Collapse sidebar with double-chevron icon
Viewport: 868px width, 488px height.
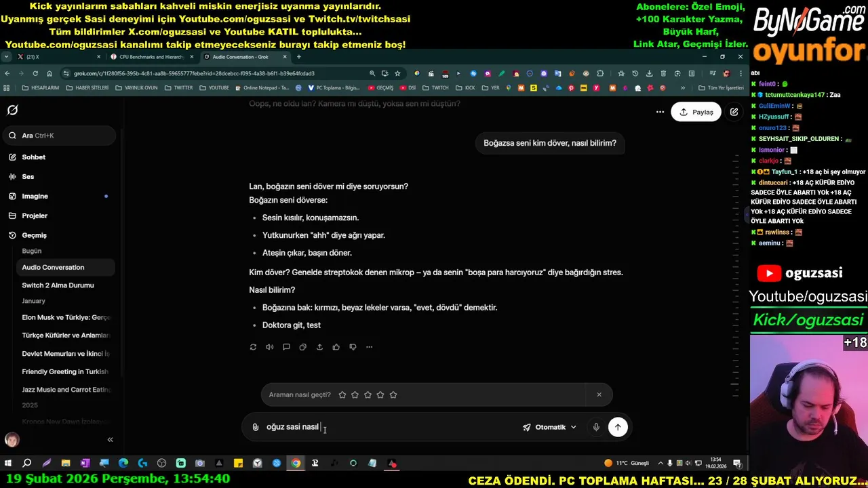tap(110, 440)
